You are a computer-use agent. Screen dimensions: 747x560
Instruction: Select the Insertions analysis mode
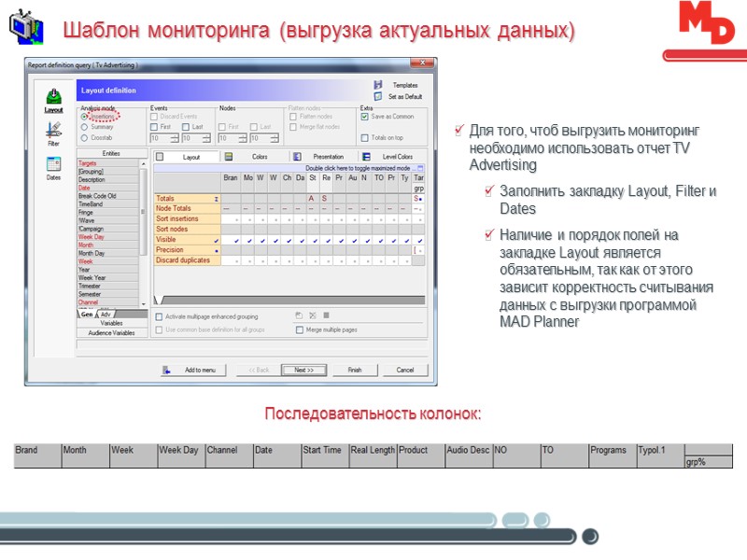point(84,116)
